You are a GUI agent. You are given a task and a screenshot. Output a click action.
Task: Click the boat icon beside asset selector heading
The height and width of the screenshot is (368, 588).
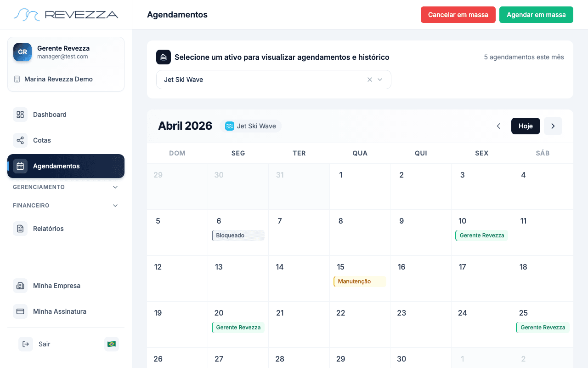[x=164, y=57]
